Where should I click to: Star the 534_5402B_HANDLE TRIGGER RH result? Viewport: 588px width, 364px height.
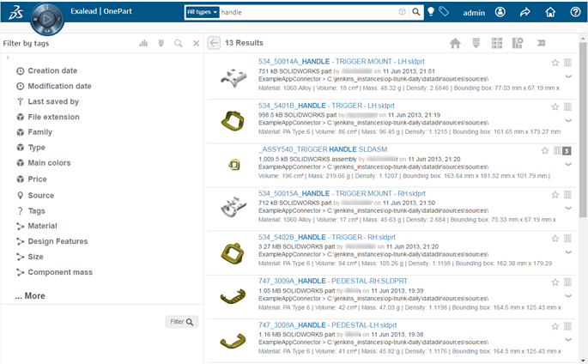555,239
